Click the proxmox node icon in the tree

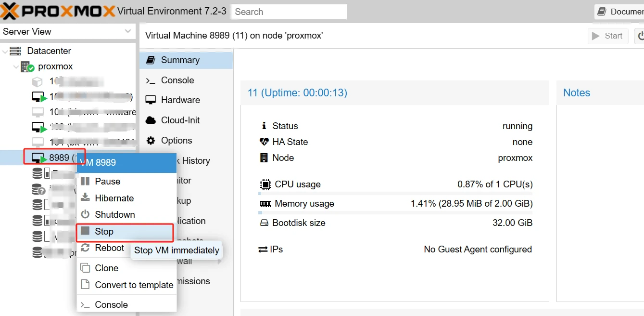click(x=27, y=66)
